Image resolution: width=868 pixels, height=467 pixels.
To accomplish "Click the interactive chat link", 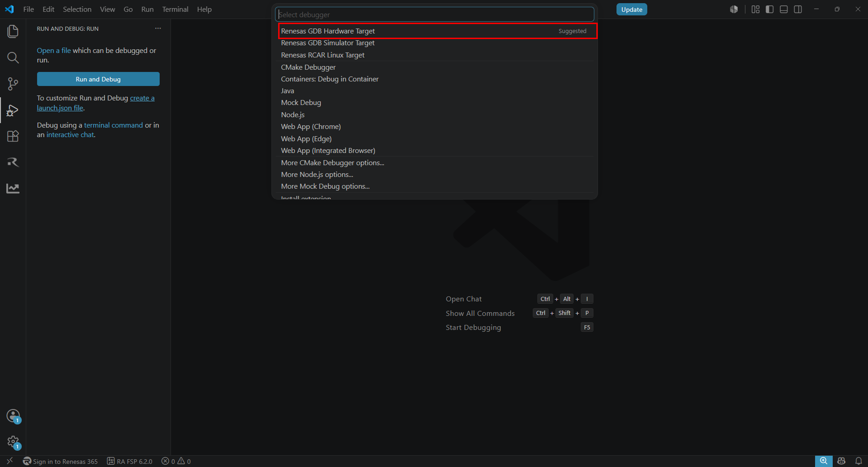I will [70, 135].
